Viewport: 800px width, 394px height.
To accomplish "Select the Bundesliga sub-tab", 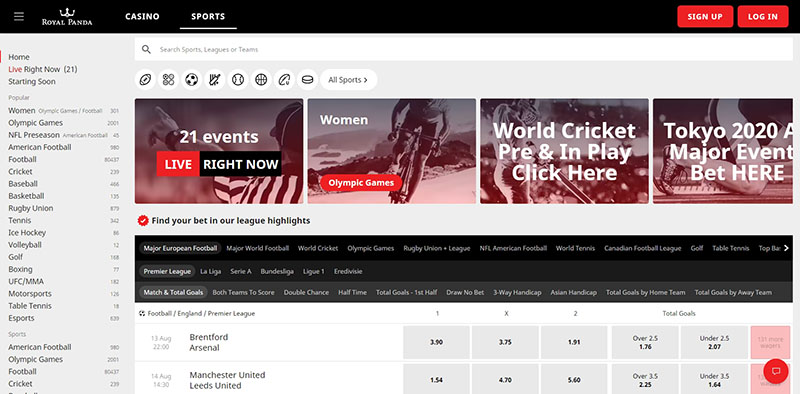I will (277, 272).
